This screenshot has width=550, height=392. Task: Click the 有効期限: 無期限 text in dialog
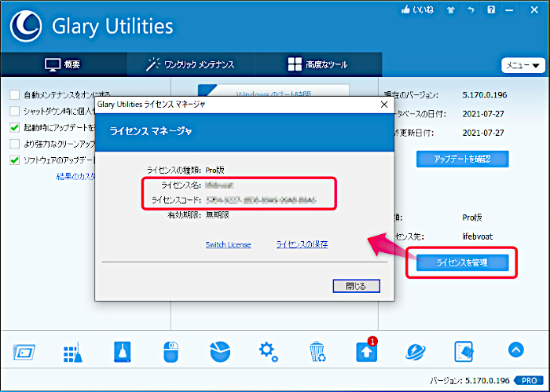[x=198, y=215]
